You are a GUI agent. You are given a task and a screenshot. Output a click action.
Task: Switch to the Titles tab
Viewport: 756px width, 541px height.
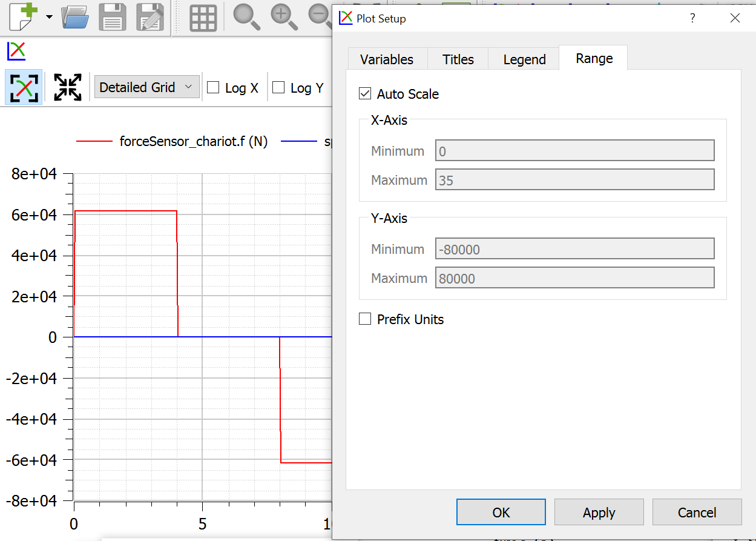click(x=458, y=59)
